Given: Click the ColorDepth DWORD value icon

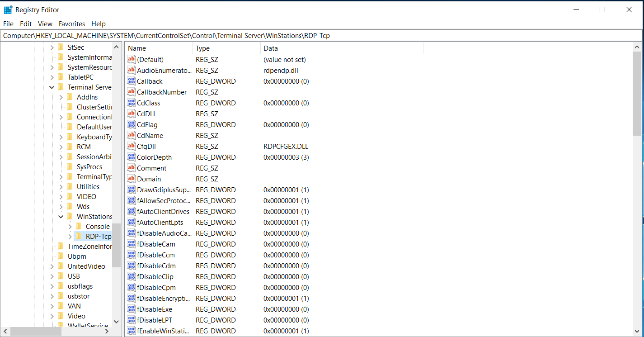Looking at the screenshot, I should click(x=132, y=157).
